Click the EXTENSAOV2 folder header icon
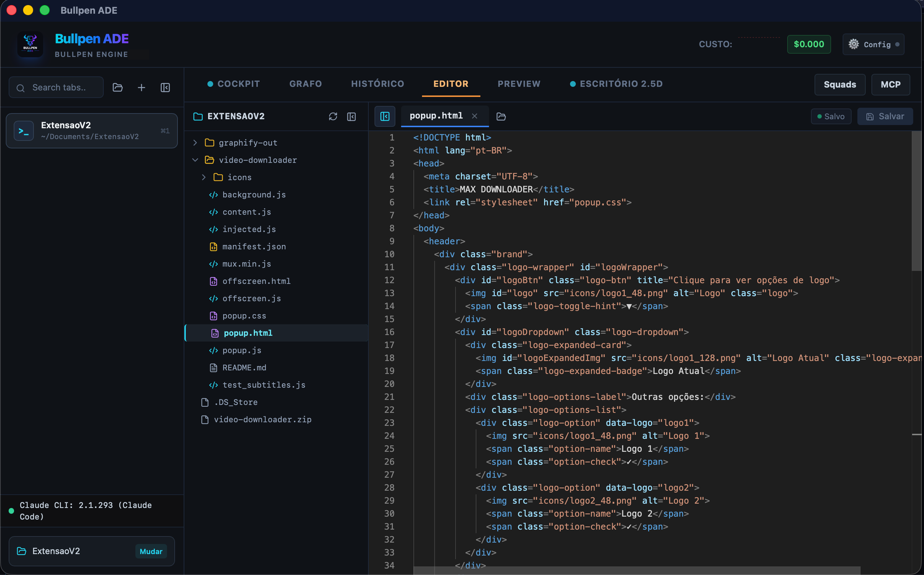This screenshot has width=924, height=575. tap(198, 116)
